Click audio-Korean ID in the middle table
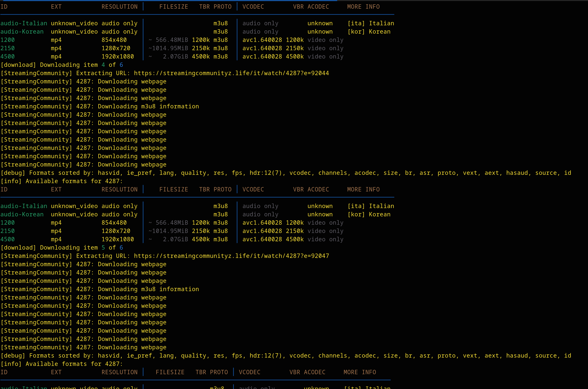Viewport: 588px width, 389px height. point(22,214)
